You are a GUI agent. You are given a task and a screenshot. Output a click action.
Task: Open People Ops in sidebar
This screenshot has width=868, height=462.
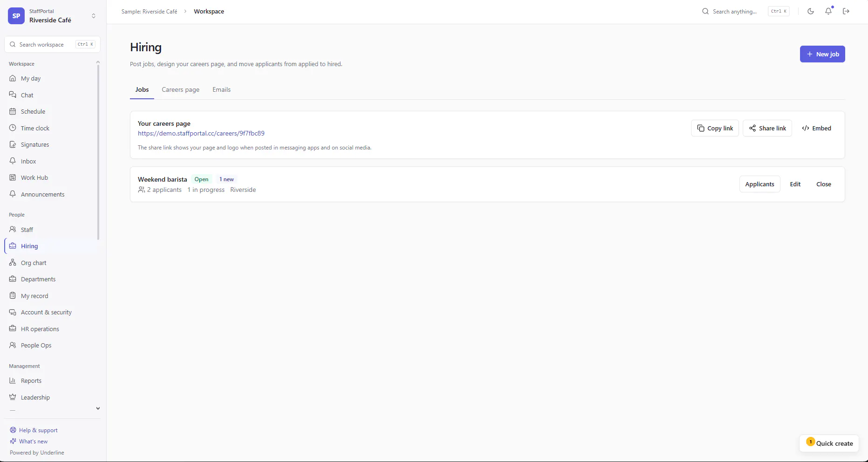pyautogui.click(x=51, y=345)
